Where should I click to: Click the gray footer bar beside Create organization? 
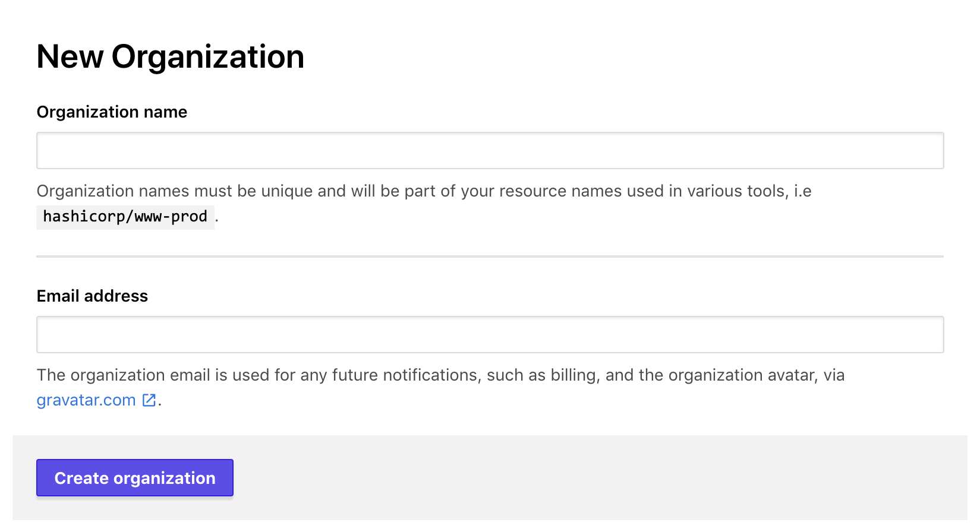point(594,478)
